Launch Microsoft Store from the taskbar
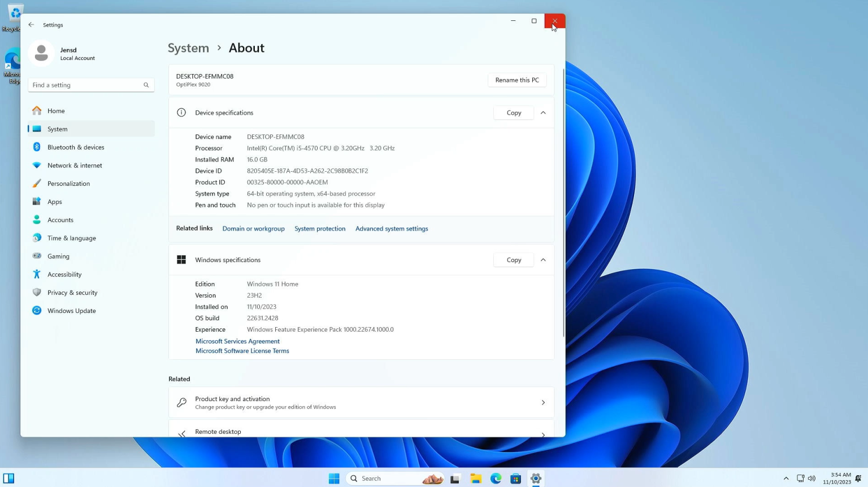The image size is (868, 487). (x=515, y=478)
